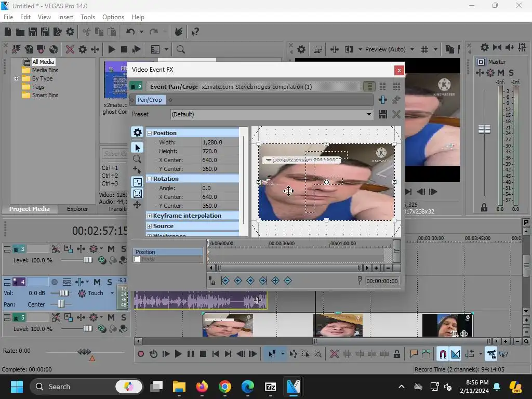532x399 pixels.
Task: Select the Smart Bins folder
Action: coord(45,96)
